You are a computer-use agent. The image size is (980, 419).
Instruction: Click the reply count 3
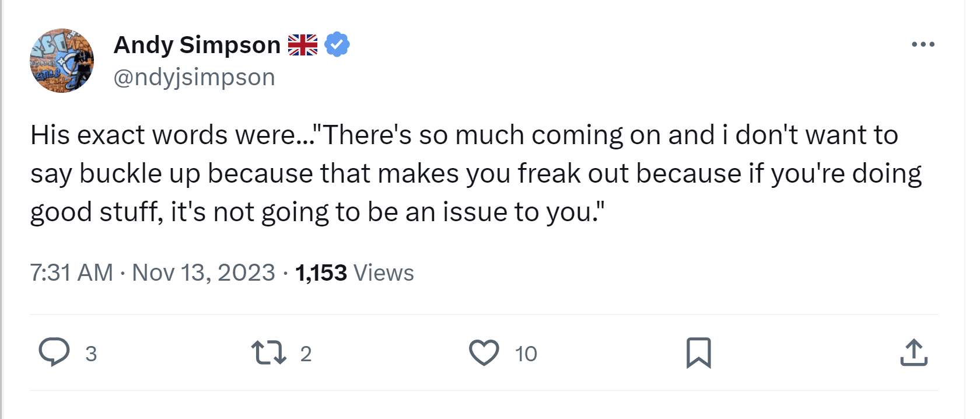tap(91, 354)
